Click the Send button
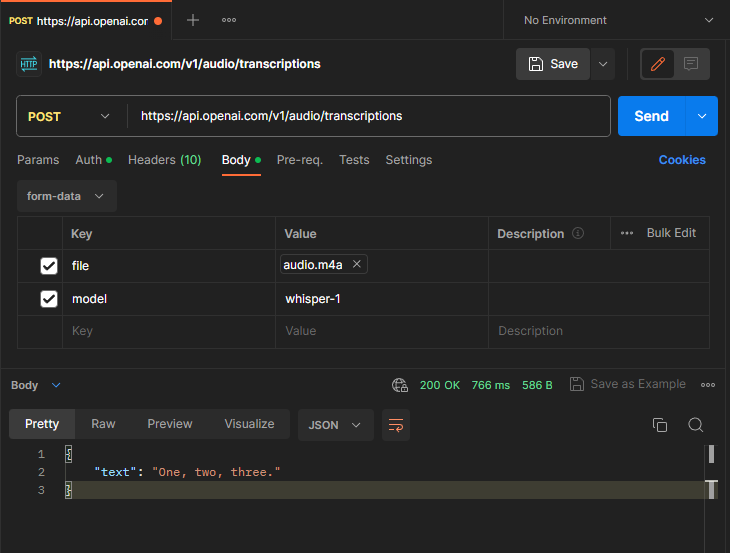 (651, 116)
